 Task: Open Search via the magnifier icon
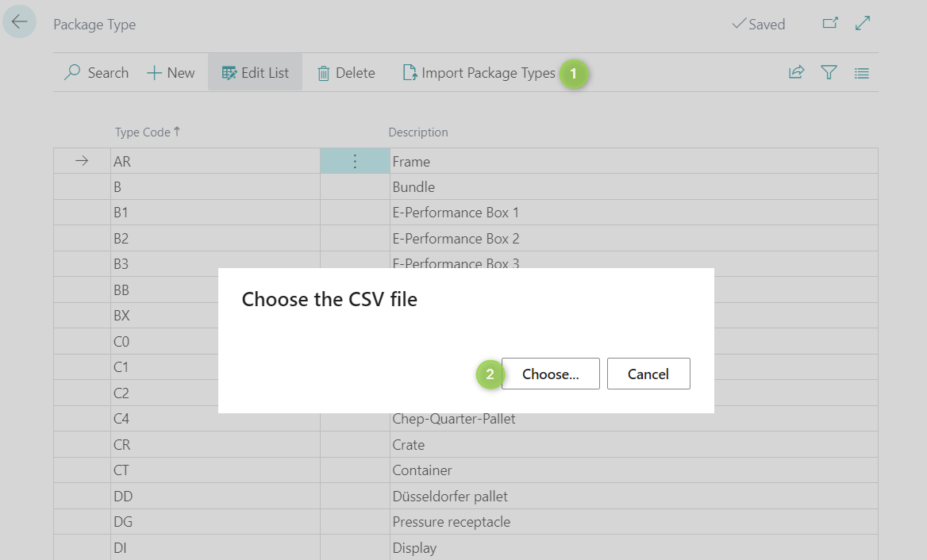pos(73,73)
